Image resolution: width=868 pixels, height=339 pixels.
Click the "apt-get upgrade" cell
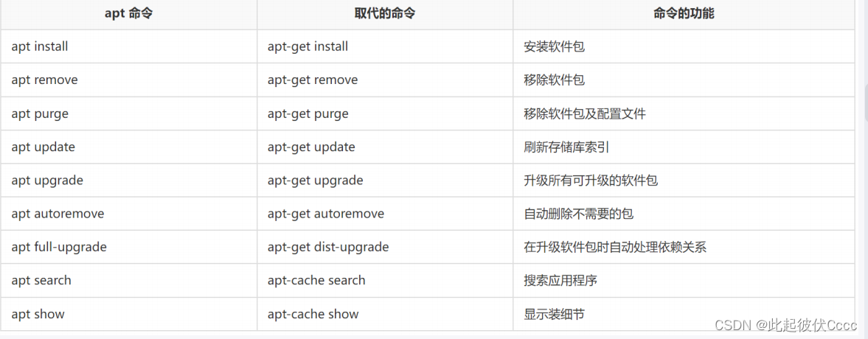(315, 180)
